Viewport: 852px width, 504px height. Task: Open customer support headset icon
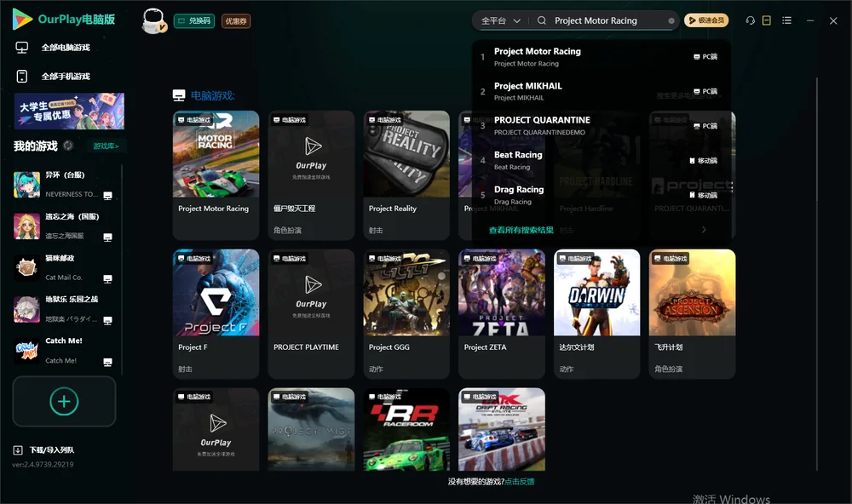click(750, 20)
